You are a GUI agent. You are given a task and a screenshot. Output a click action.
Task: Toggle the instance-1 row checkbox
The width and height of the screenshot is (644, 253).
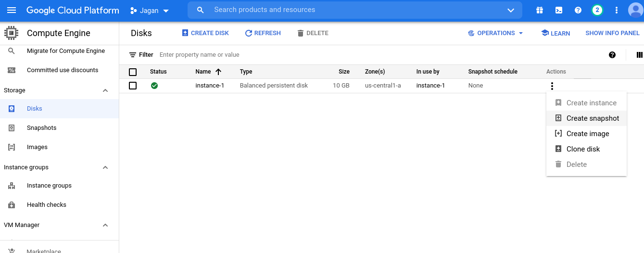[x=133, y=86]
